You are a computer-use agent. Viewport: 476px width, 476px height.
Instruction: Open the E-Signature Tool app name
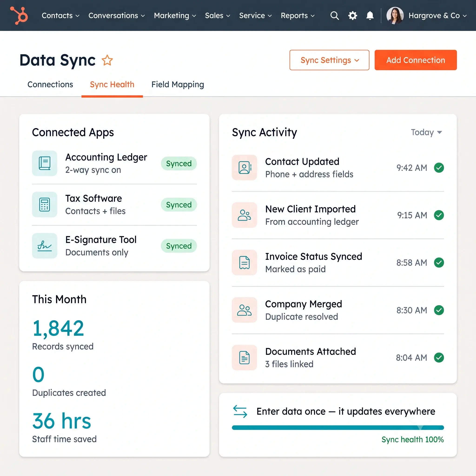pyautogui.click(x=101, y=240)
